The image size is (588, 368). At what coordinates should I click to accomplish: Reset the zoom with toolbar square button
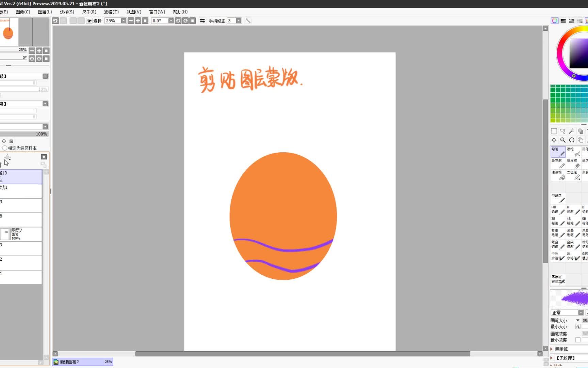click(x=145, y=21)
